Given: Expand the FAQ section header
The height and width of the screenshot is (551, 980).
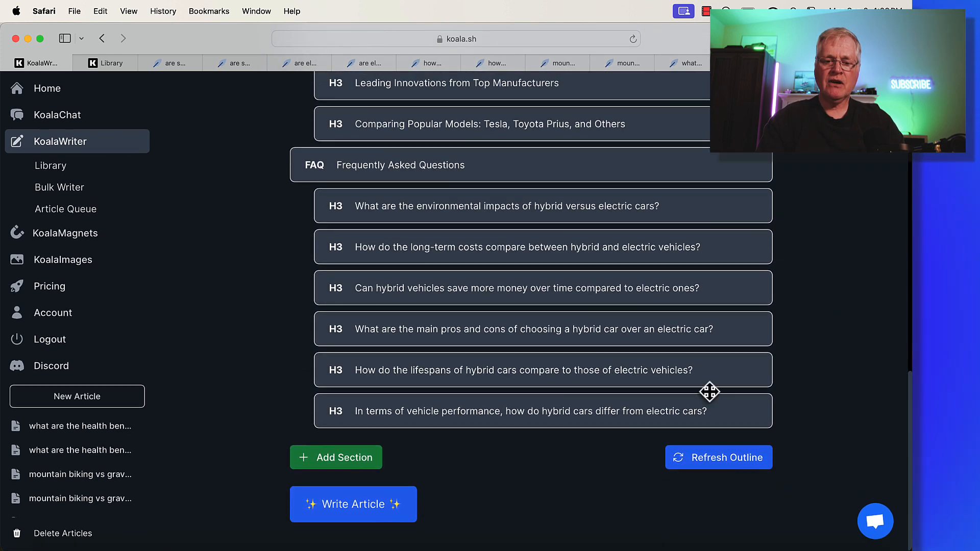Looking at the screenshot, I should (531, 164).
